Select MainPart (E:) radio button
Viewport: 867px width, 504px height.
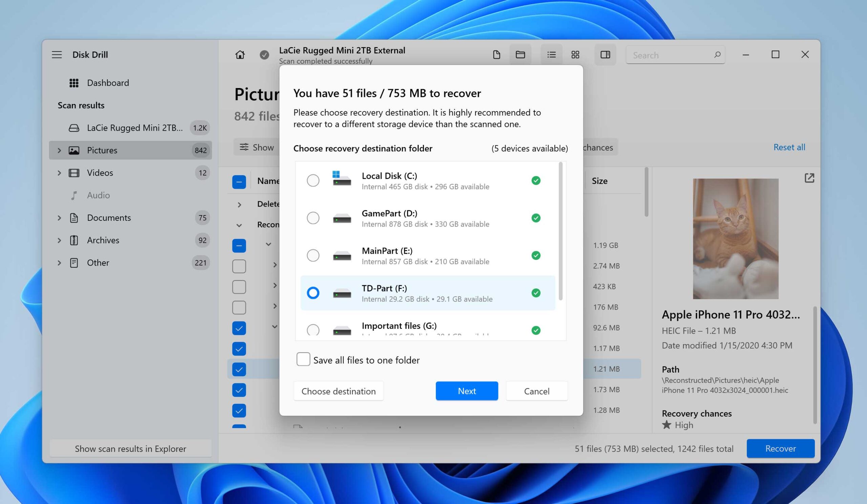pos(313,256)
